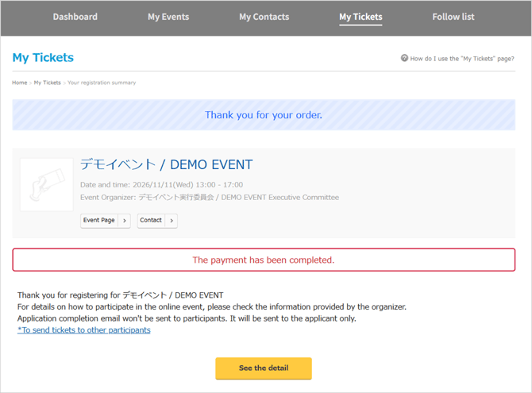Image resolution: width=532 pixels, height=393 pixels.
Task: Switch to the My Events tab
Action: (168, 17)
